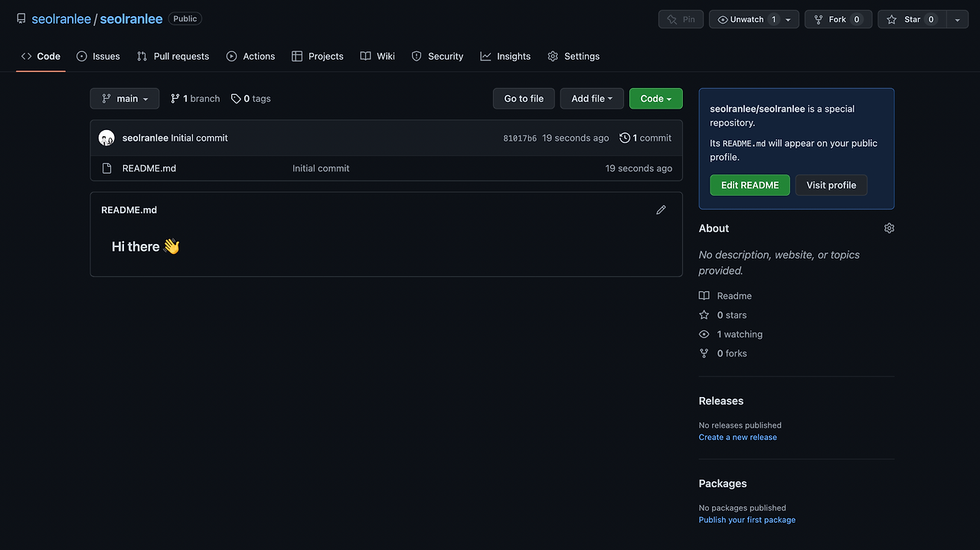Open the green Code dropdown

point(656,99)
